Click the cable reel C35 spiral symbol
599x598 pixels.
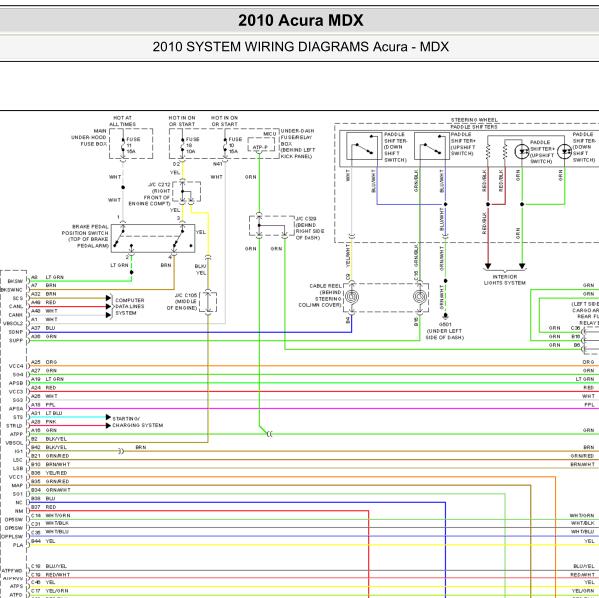tap(419, 297)
